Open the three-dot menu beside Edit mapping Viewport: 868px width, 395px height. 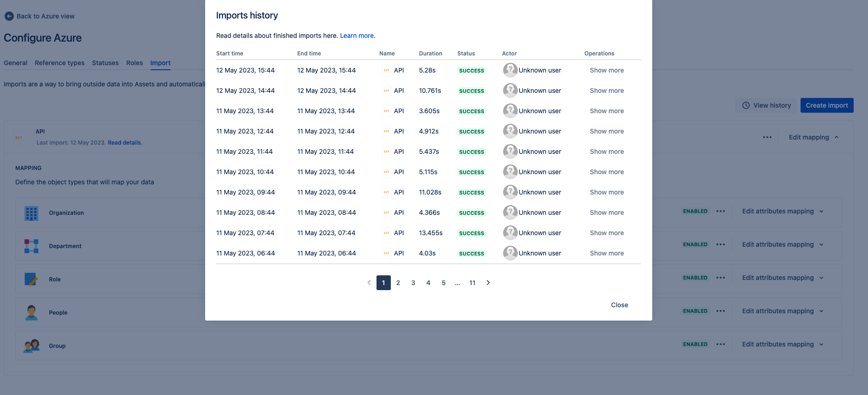tap(767, 137)
